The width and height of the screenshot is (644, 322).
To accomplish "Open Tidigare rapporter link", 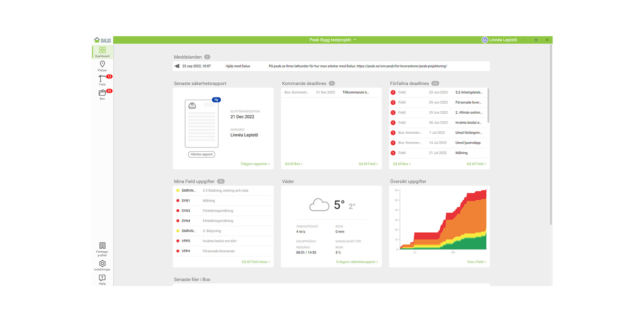I will click(255, 164).
